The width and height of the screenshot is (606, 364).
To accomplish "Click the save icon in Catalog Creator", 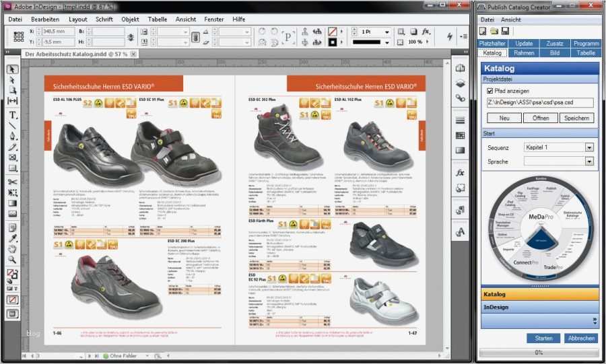I will tap(505, 32).
